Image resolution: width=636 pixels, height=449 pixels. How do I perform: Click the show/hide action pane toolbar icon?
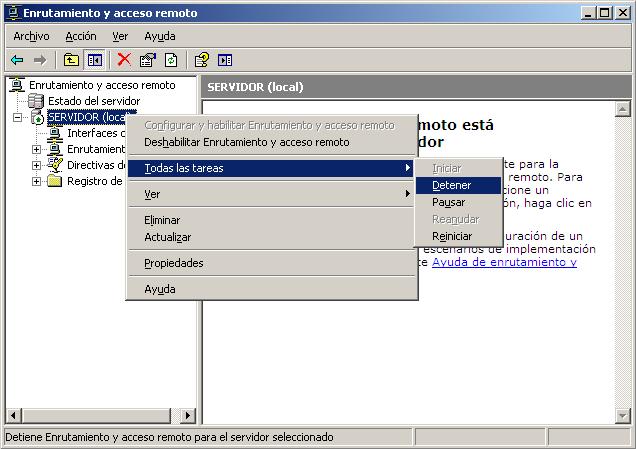click(x=224, y=60)
